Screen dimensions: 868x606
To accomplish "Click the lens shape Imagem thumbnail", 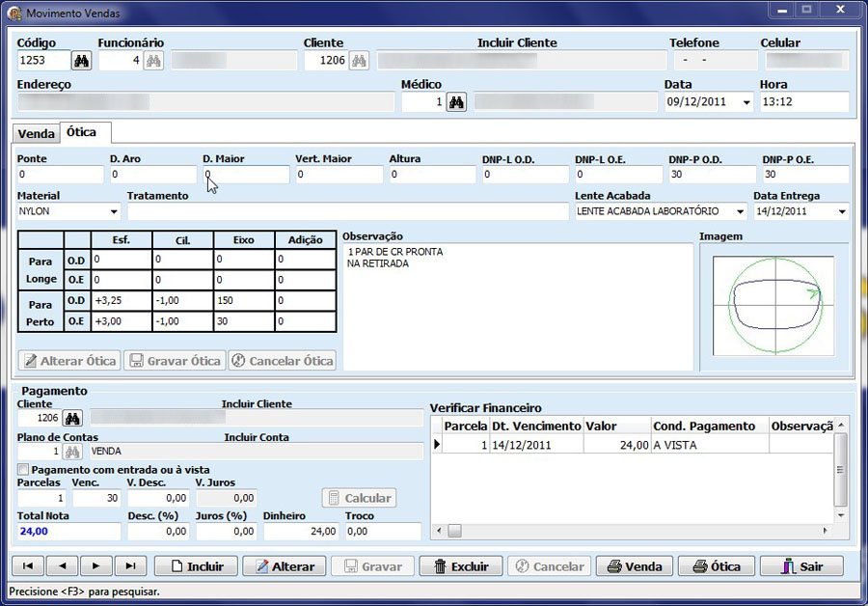I will [x=773, y=306].
